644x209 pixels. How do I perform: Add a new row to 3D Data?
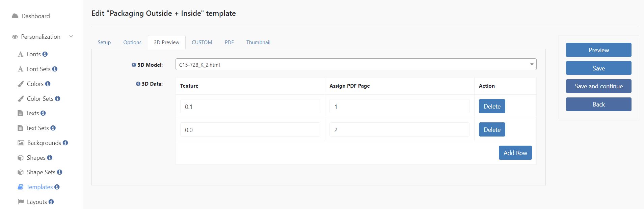tap(515, 153)
